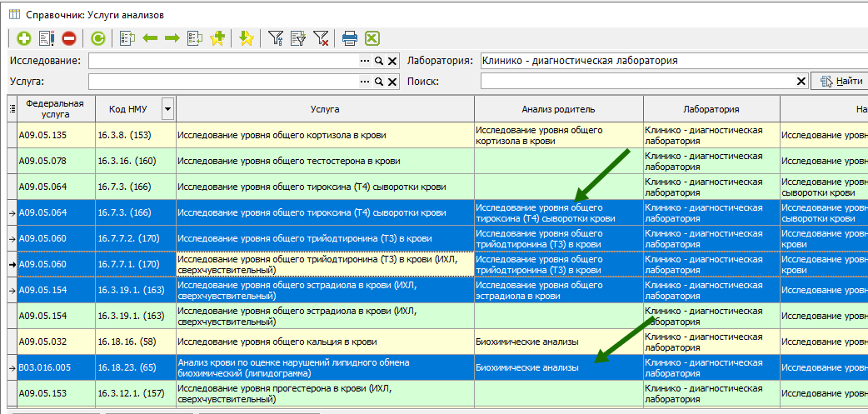Viewport: 868px width, 414px height.
Task: Select cell 16.18.16. (58)
Action: tap(136, 342)
